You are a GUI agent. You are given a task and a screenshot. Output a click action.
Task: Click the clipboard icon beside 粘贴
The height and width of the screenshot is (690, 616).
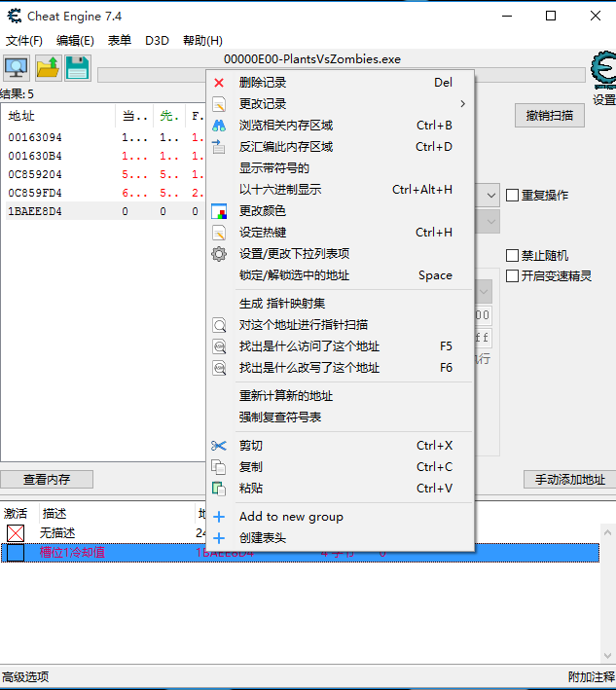pyautogui.click(x=219, y=489)
